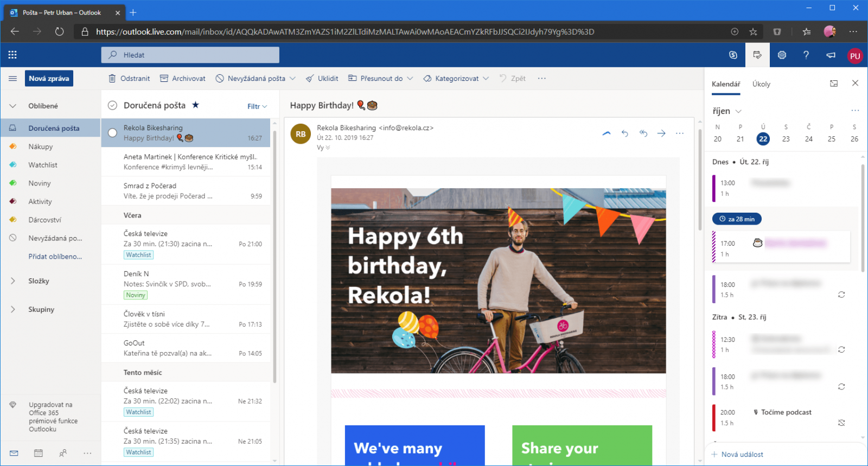868x466 pixels.
Task: Focus the Hledat search box
Action: tap(190, 55)
